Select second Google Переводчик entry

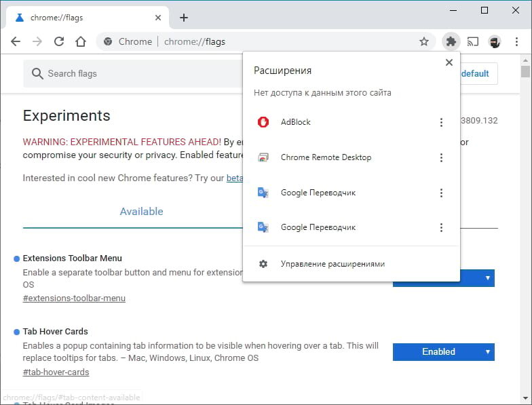[351, 227]
